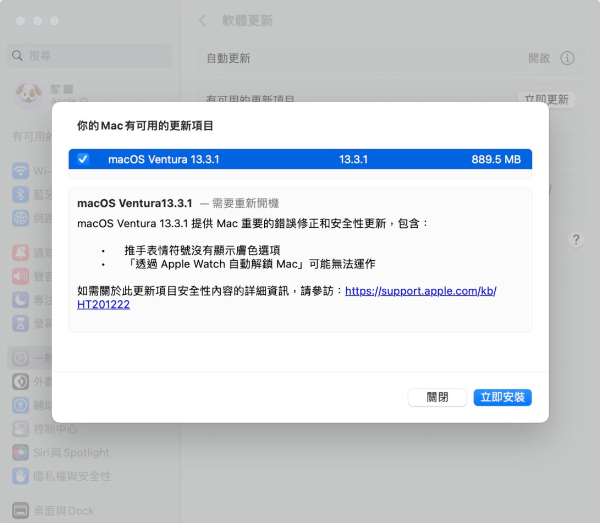
Task: Click the 立即更新 button behind the dialog
Action: tap(547, 99)
